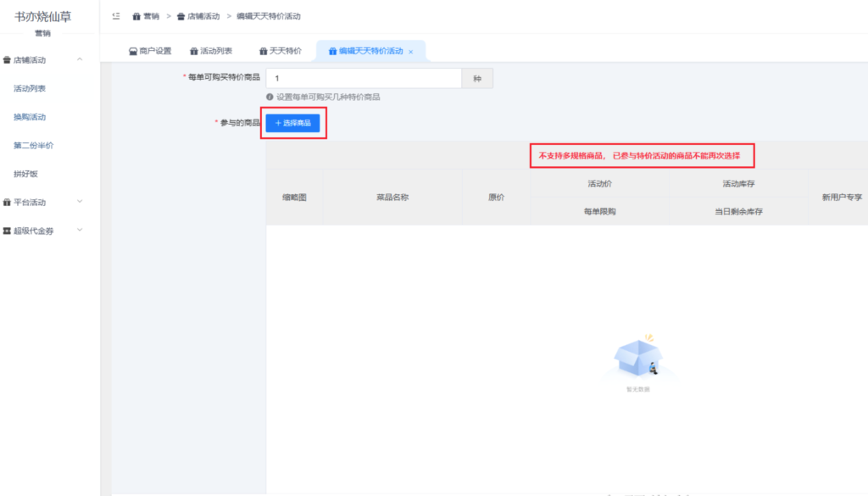
Task: Click the store icon on 商户设置 tab
Action: point(132,51)
